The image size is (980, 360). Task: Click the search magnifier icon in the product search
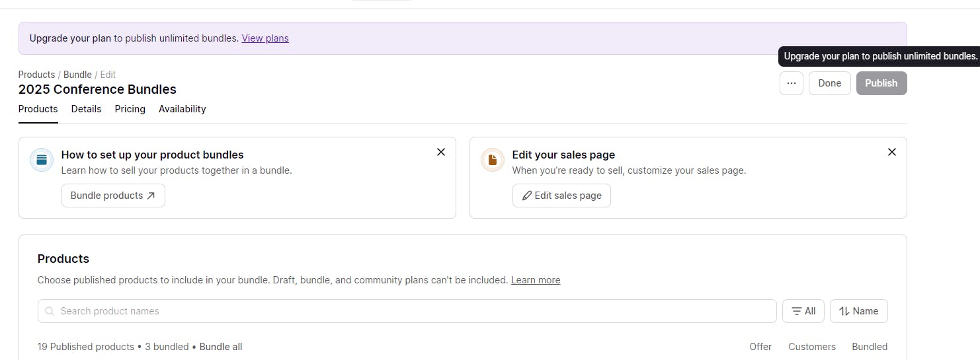tap(50, 311)
